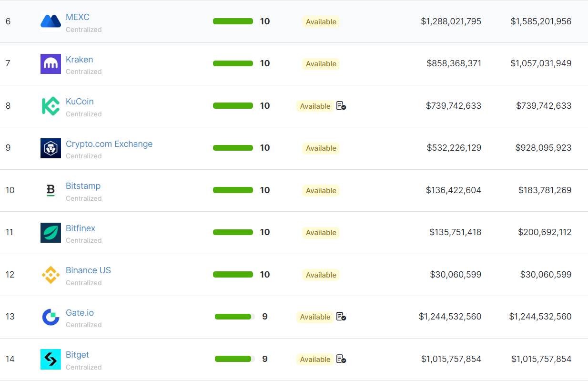Click Bitstamp volume $136,422,604
This screenshot has height=381, width=588.
tap(454, 190)
